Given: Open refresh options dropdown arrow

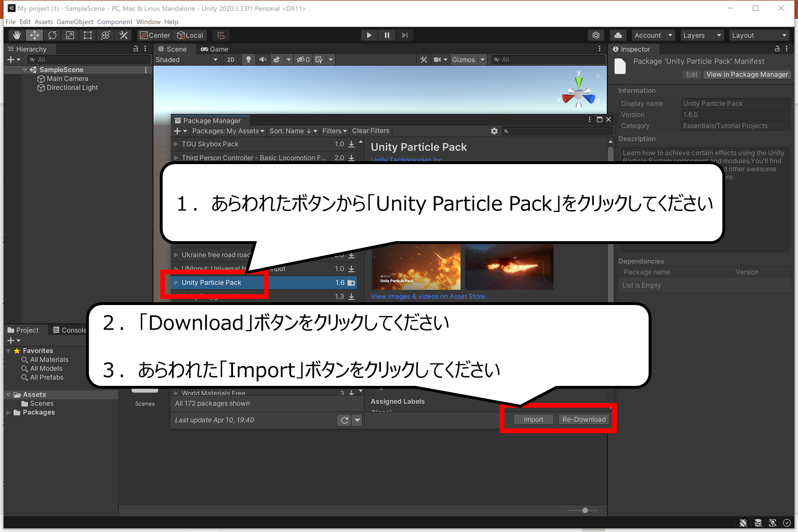Looking at the screenshot, I should point(357,420).
